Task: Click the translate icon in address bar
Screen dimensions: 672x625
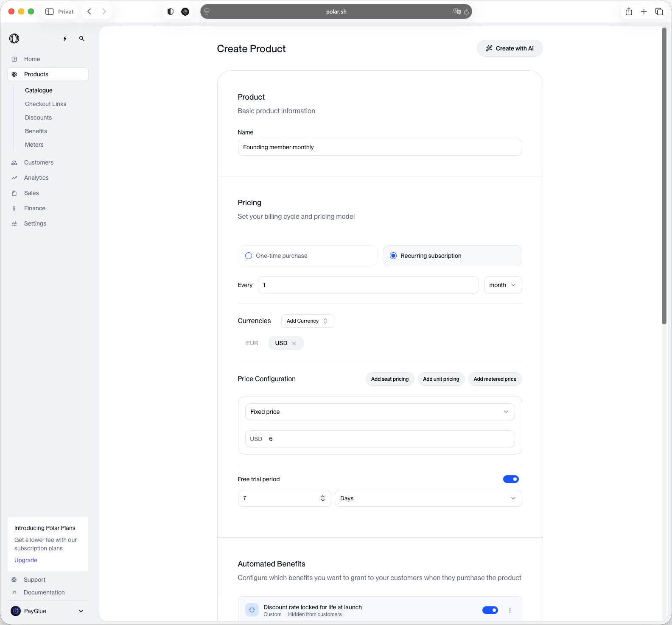Action: (x=457, y=11)
